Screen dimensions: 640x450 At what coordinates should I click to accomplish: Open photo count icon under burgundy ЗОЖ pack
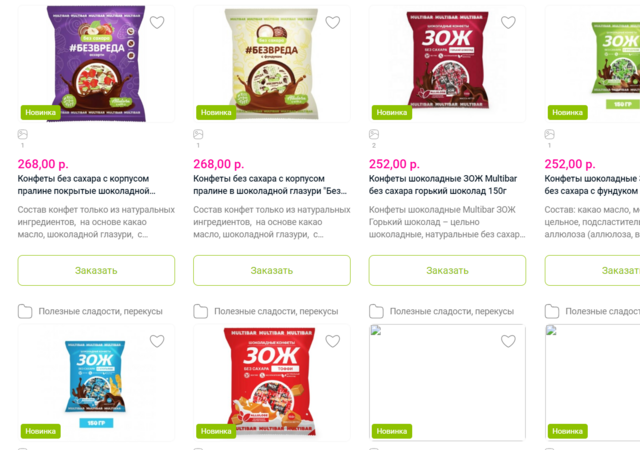tap(374, 134)
